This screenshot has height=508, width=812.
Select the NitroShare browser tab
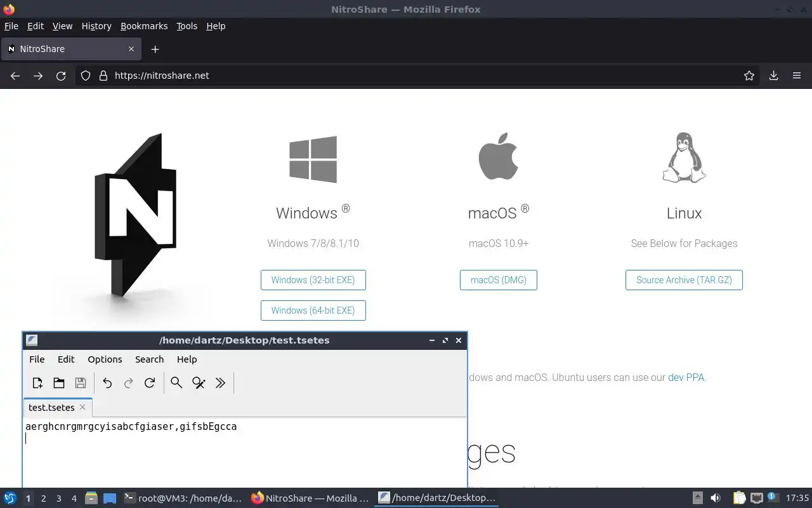[x=71, y=49]
